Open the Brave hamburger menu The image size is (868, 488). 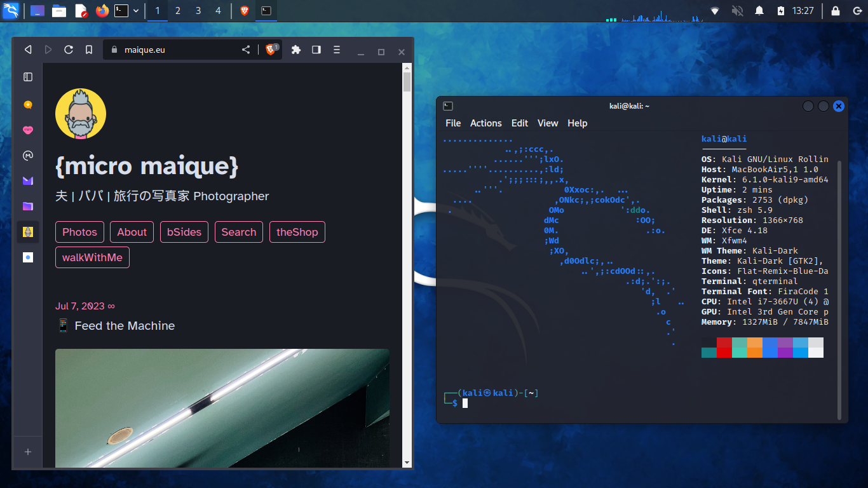pos(337,50)
